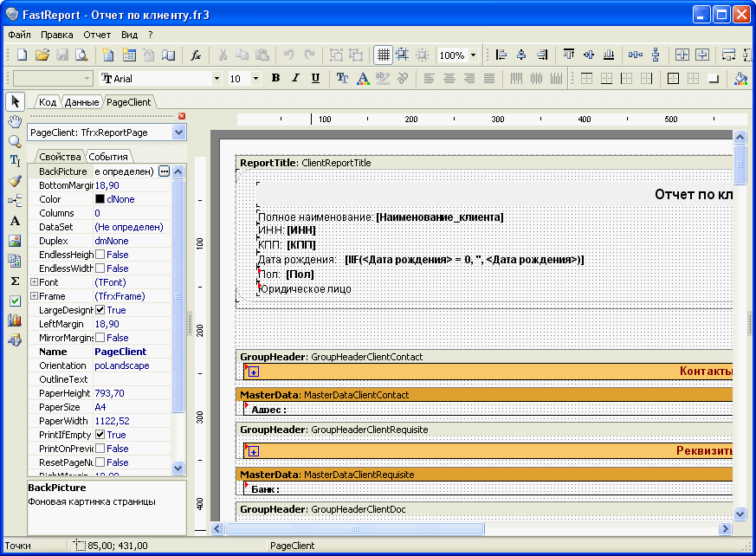Select the Copy format brush tool
Viewport: 756px width, 556px height.
coord(15,181)
